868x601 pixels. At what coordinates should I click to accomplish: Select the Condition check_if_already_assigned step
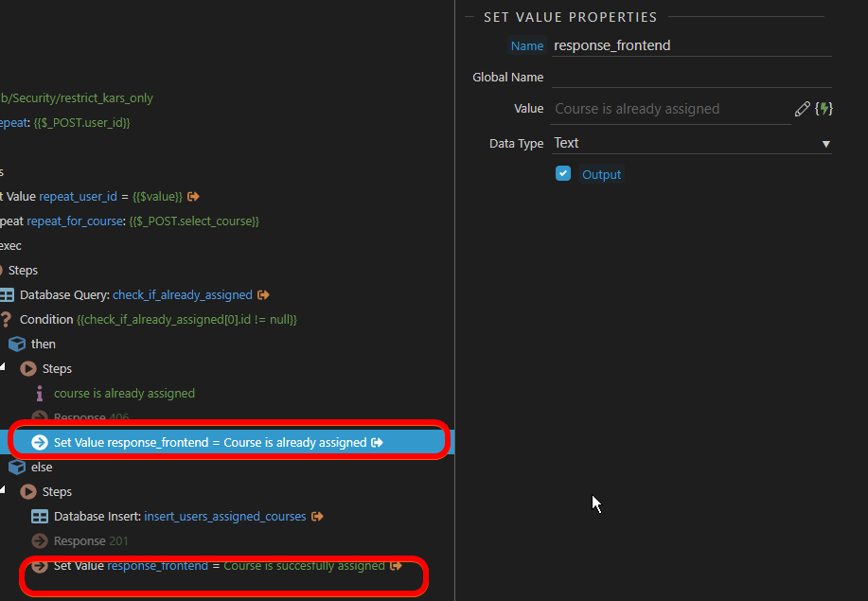pos(158,319)
